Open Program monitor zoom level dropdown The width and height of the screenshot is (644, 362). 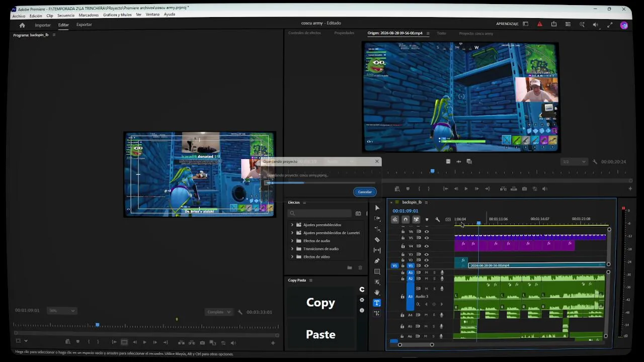tap(62, 311)
